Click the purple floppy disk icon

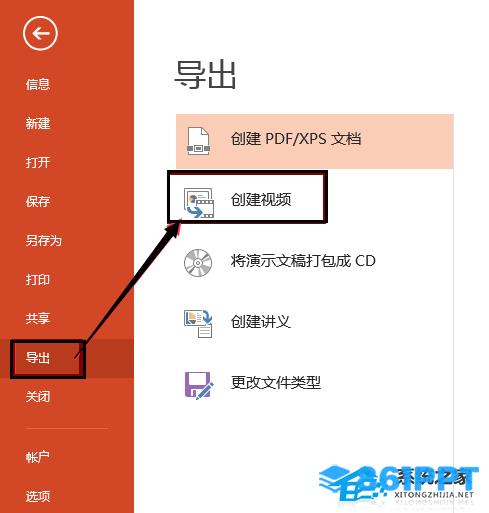pos(199,385)
